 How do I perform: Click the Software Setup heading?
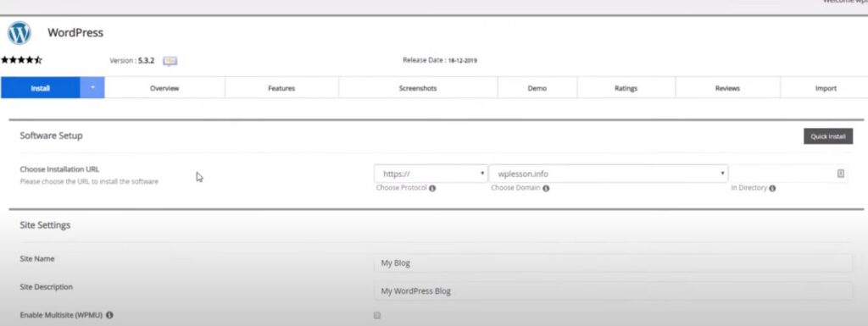click(51, 135)
